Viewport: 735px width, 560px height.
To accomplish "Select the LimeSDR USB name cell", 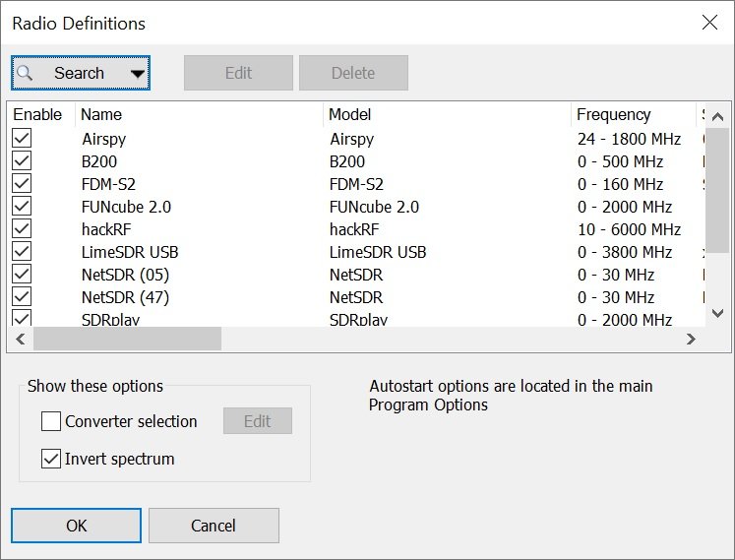I will point(130,252).
